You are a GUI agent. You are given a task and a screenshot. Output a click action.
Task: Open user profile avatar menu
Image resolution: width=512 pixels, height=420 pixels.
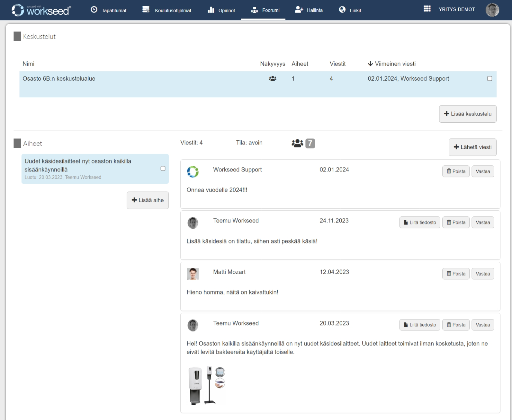coord(492,10)
